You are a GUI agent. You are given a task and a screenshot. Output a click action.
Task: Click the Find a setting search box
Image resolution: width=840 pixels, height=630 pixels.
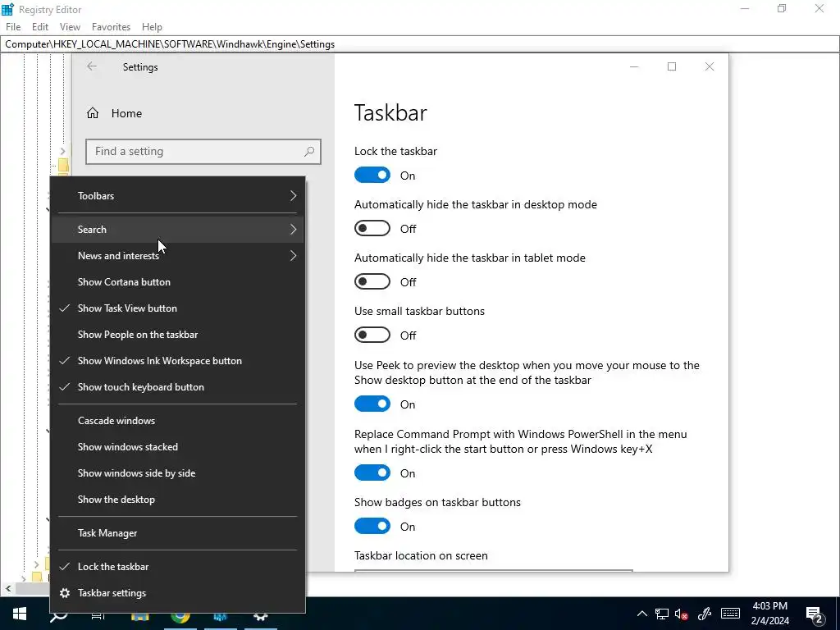coord(203,152)
